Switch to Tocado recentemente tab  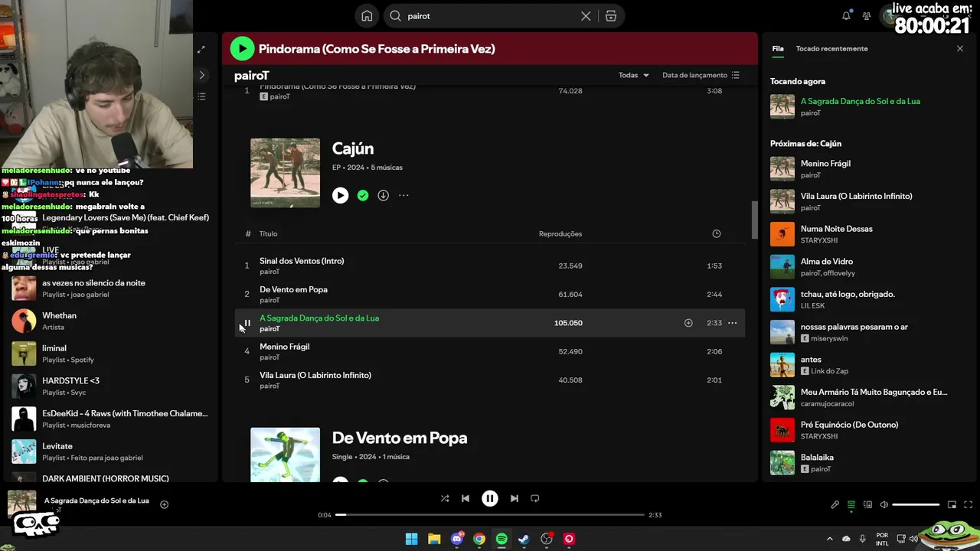tap(831, 48)
